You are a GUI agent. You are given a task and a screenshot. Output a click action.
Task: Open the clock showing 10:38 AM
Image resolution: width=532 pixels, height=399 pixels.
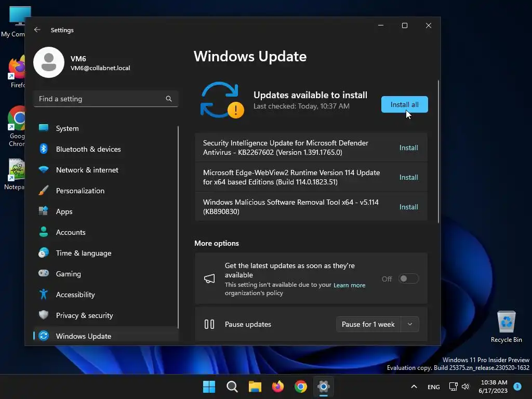pos(494,387)
